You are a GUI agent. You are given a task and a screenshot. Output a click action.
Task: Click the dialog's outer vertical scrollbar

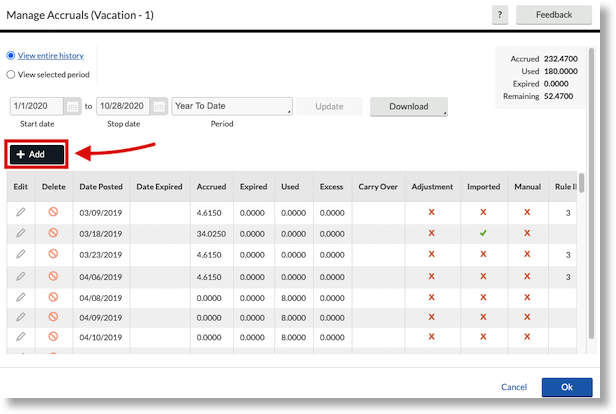coord(591,192)
